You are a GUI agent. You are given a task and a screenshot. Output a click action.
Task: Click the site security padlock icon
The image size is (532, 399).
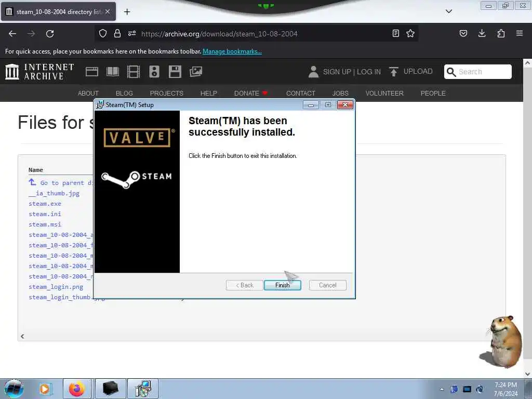[117, 33]
